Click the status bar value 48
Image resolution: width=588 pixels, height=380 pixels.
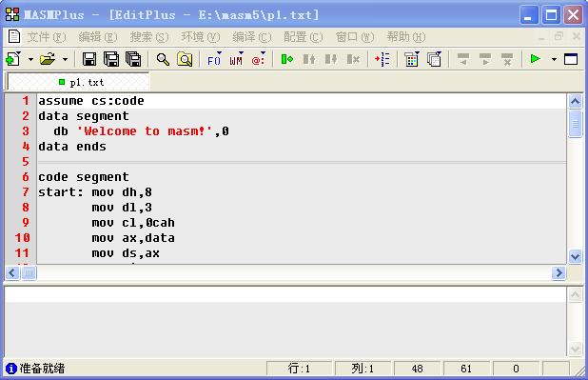[417, 369]
